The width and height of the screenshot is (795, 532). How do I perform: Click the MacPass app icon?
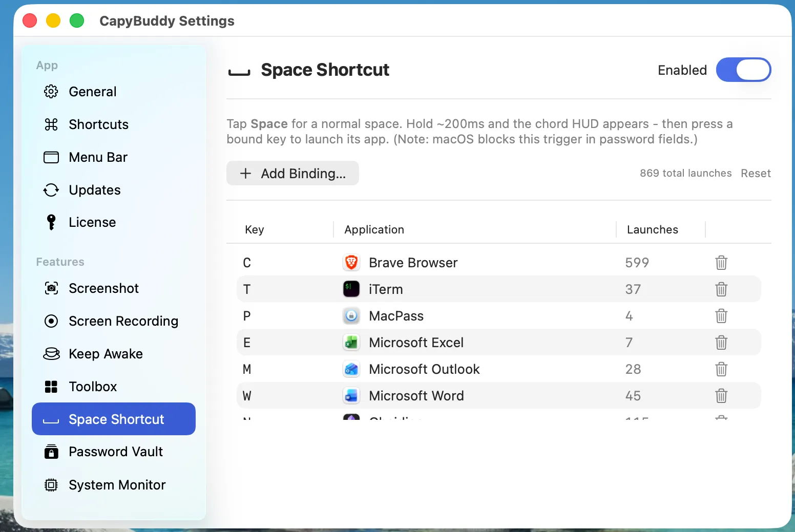pos(351,316)
